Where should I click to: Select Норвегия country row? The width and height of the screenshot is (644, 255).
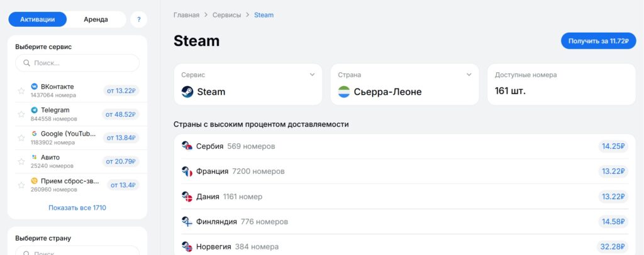tap(404, 247)
